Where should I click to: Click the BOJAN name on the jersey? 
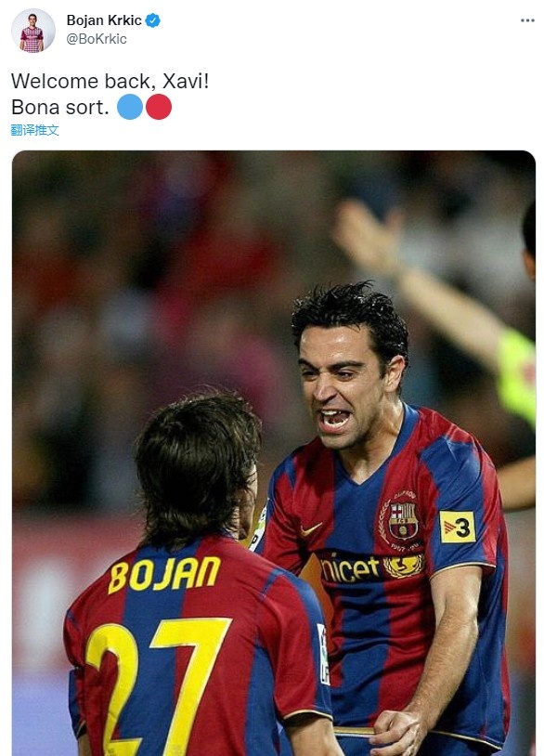164,575
